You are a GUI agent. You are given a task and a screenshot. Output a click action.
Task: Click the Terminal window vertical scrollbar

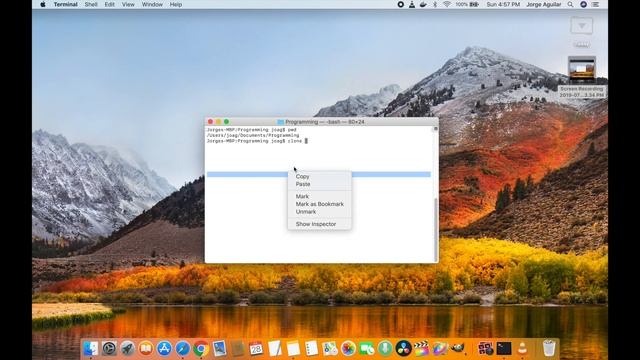(x=436, y=229)
